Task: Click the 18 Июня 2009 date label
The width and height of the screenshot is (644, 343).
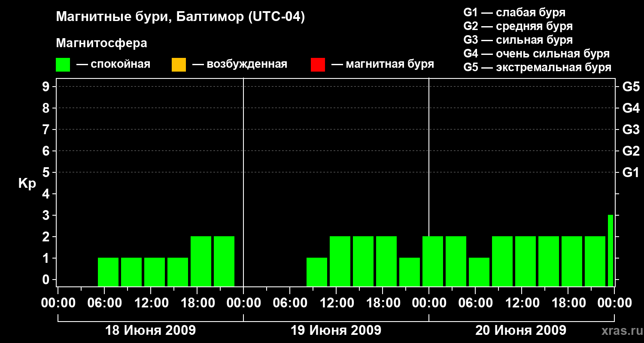Action: 150,331
